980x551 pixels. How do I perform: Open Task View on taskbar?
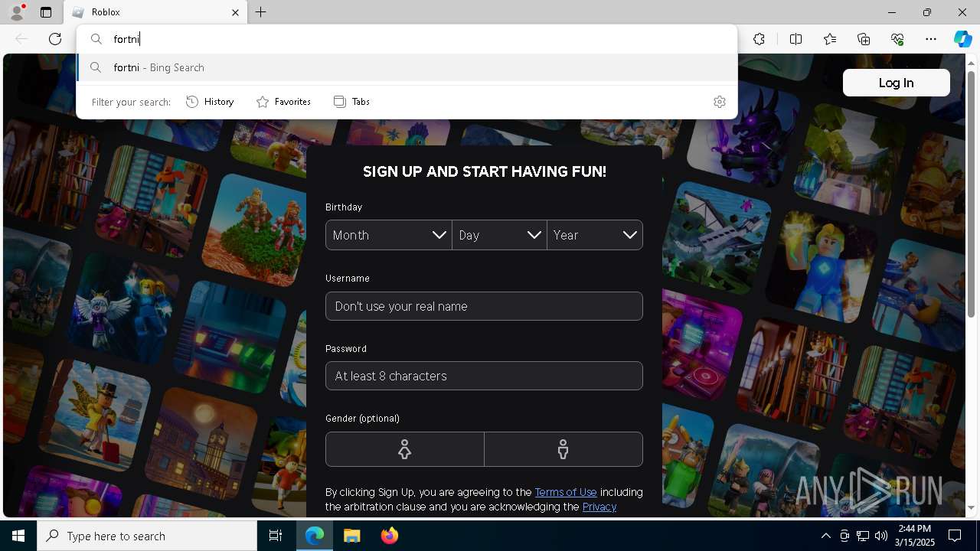tap(276, 536)
